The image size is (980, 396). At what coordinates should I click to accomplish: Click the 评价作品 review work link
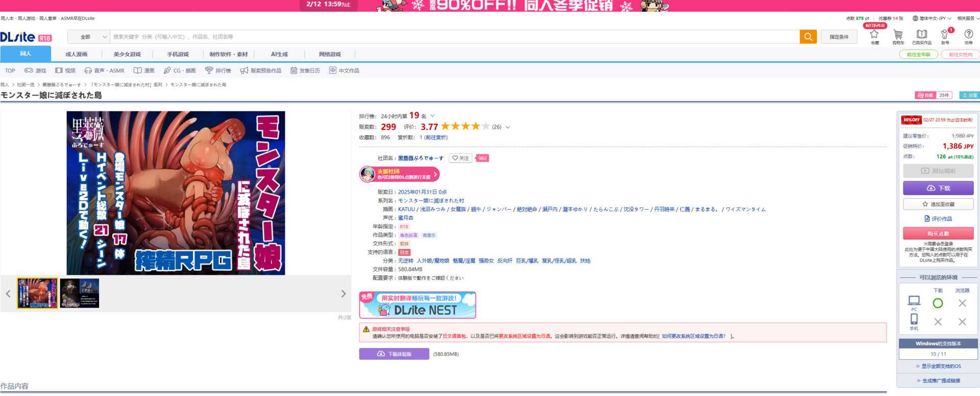(x=938, y=219)
